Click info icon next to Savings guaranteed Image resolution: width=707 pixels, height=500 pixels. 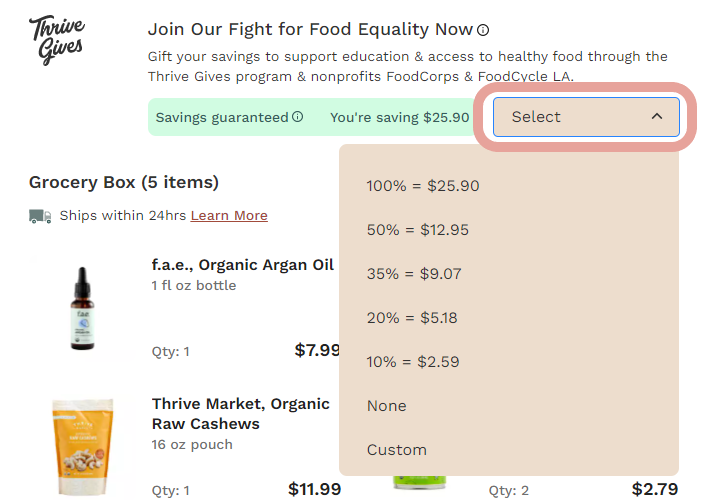[297, 117]
